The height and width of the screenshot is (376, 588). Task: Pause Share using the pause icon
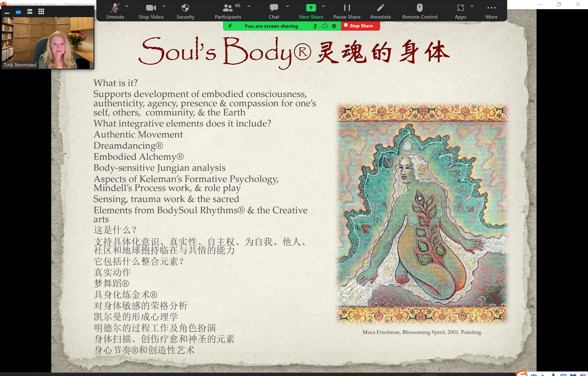(347, 8)
